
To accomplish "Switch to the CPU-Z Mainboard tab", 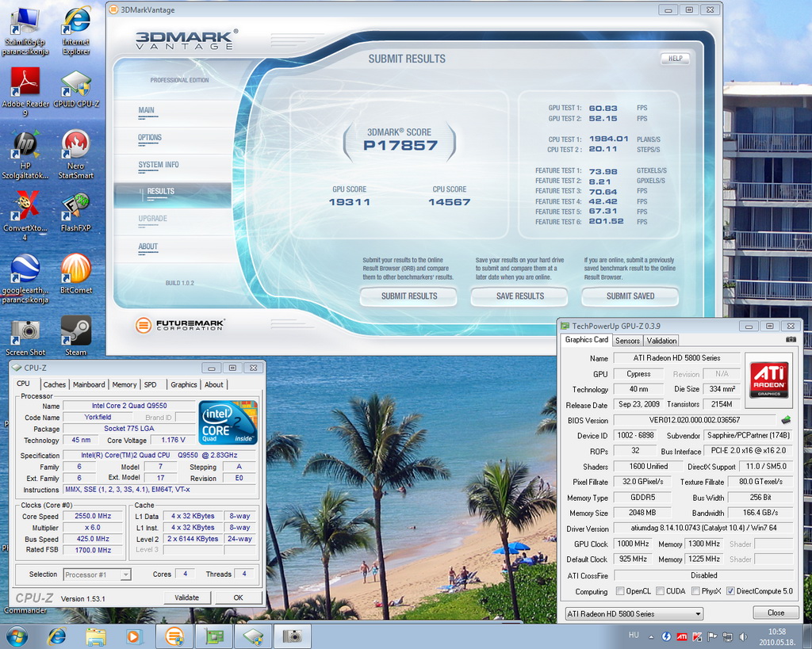I will pyautogui.click(x=89, y=384).
